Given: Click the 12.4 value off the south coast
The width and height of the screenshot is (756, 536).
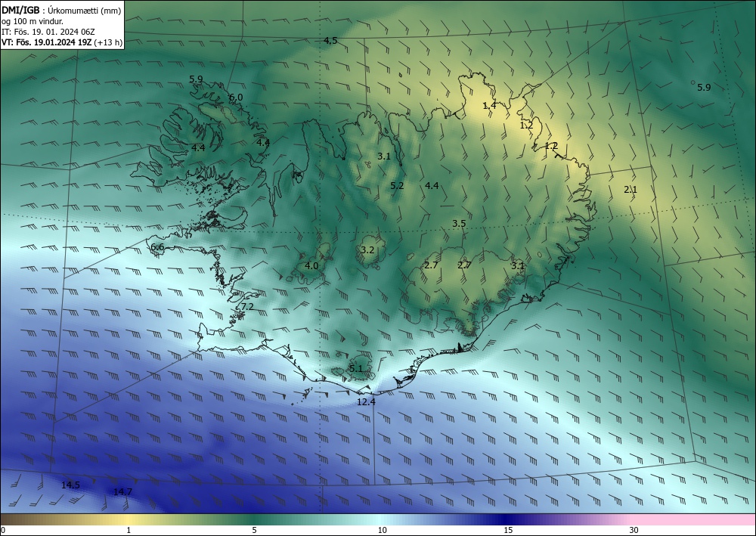Looking at the screenshot, I should pyautogui.click(x=366, y=401).
